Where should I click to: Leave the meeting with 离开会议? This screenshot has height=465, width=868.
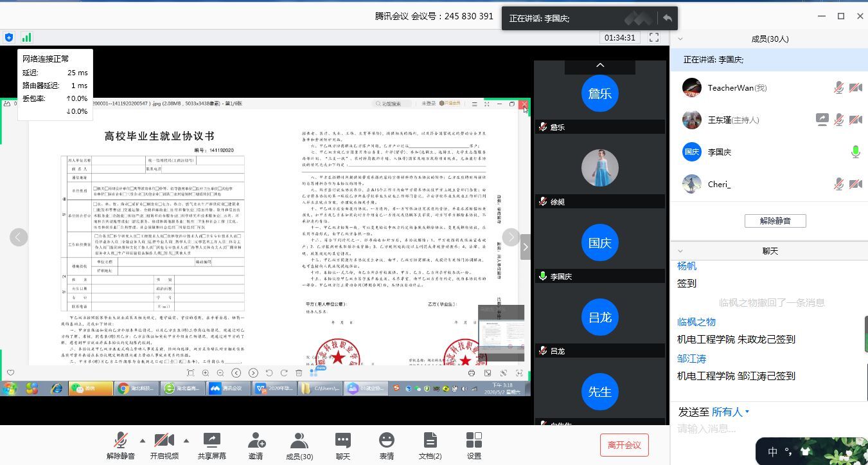(x=624, y=445)
